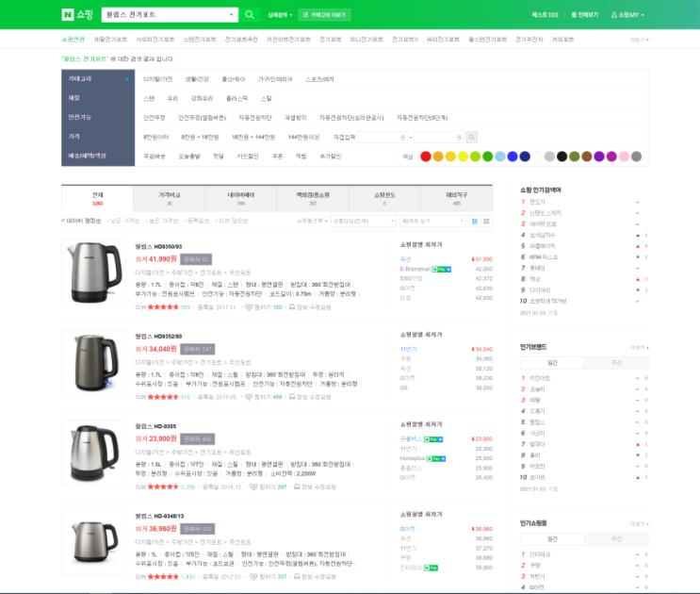Open the 백화점/홈쇼핑 tab
Image resolution: width=700 pixels, height=594 pixels.
[x=313, y=197]
